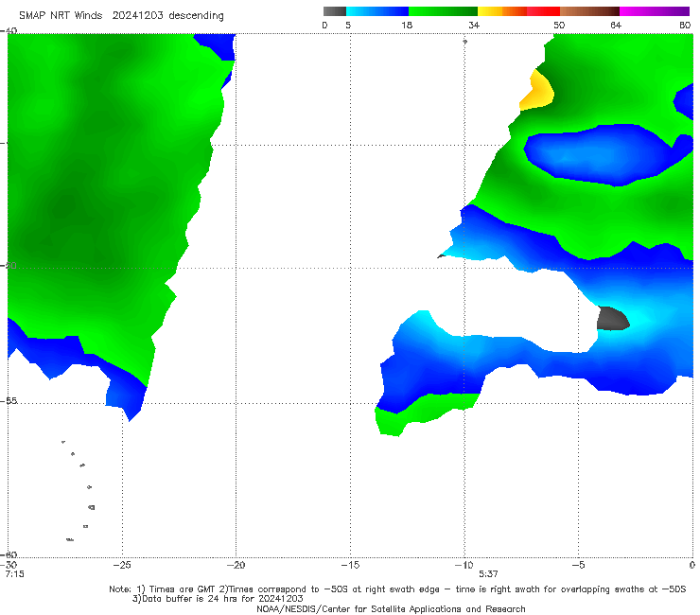Click the latitude label -55
The height and width of the screenshot is (615, 700).
(9, 400)
